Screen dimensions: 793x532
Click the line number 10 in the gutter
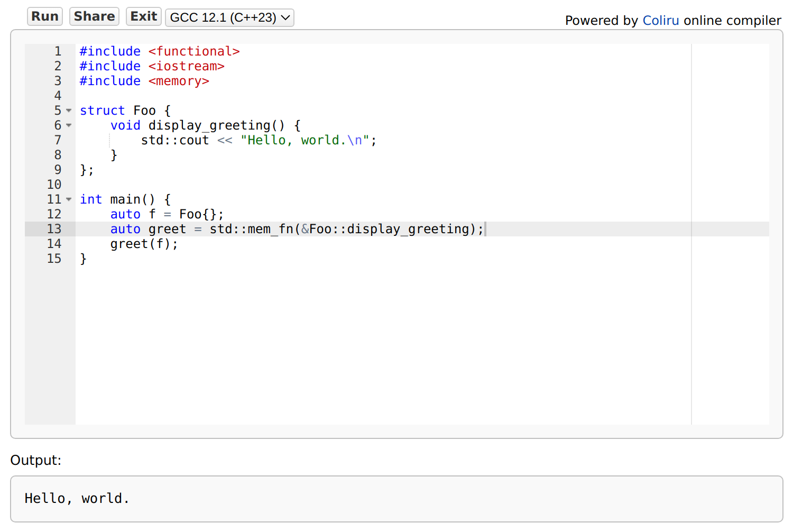click(x=54, y=185)
